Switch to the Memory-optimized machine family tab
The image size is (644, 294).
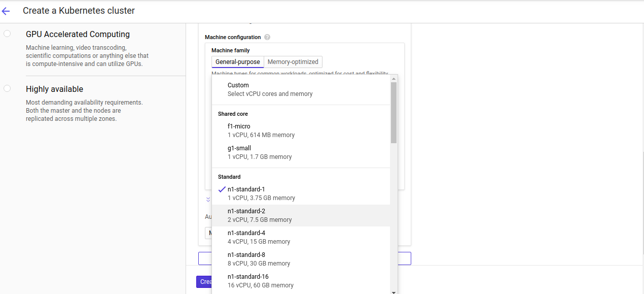293,61
